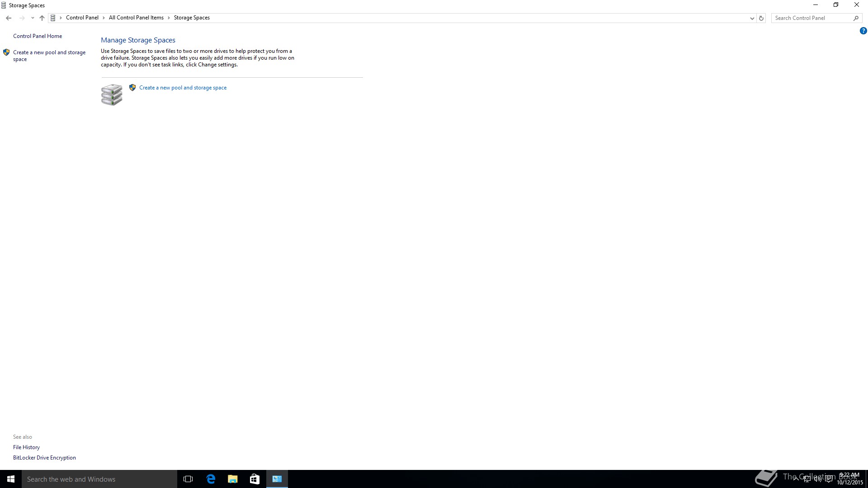Open File Explorer from the taskbar

(x=233, y=479)
